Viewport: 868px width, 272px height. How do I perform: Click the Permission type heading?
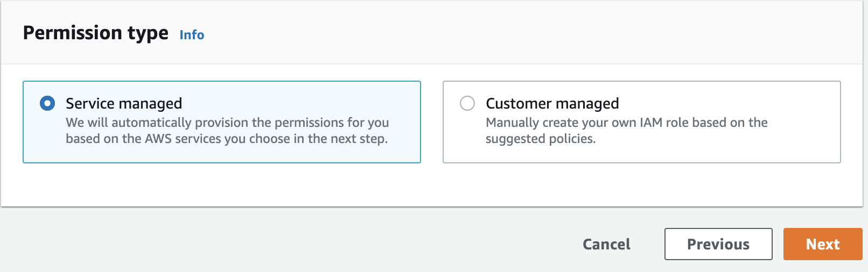click(96, 33)
